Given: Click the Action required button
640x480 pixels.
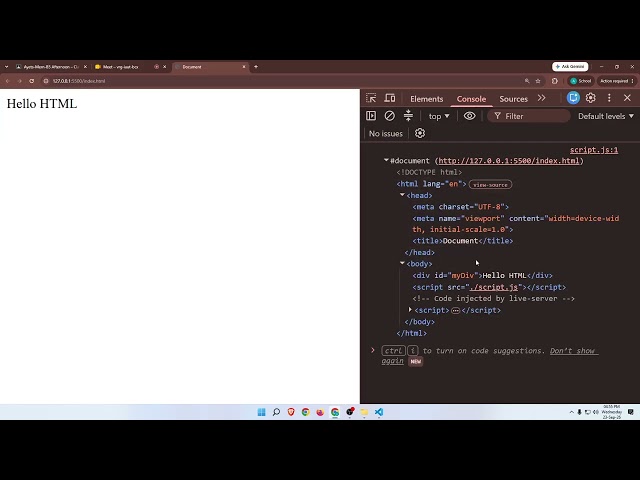Looking at the screenshot, I should coord(616,81).
